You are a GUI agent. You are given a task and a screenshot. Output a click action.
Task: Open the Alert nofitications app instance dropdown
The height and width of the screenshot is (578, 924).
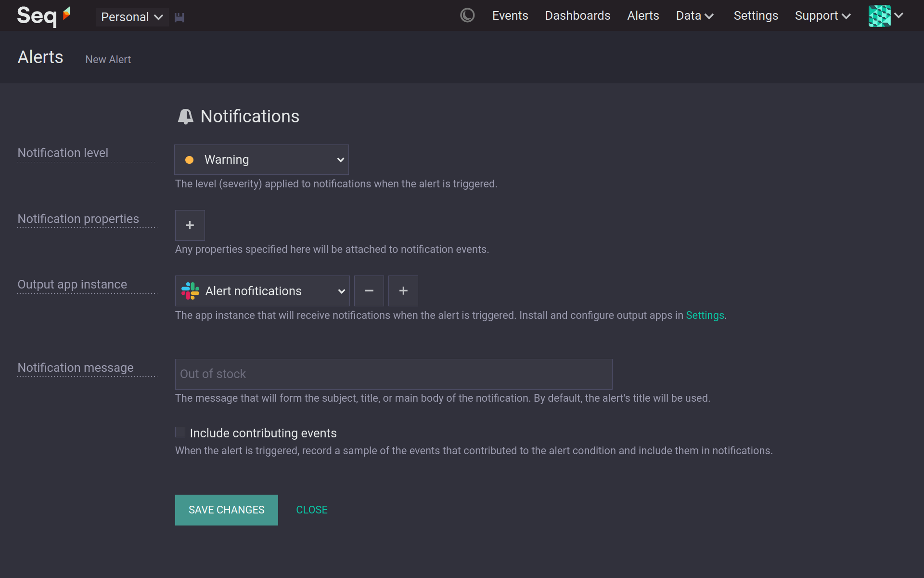tap(262, 291)
